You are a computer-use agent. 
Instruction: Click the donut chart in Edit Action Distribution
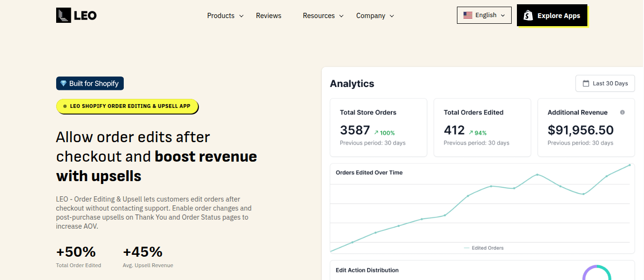coord(597,273)
